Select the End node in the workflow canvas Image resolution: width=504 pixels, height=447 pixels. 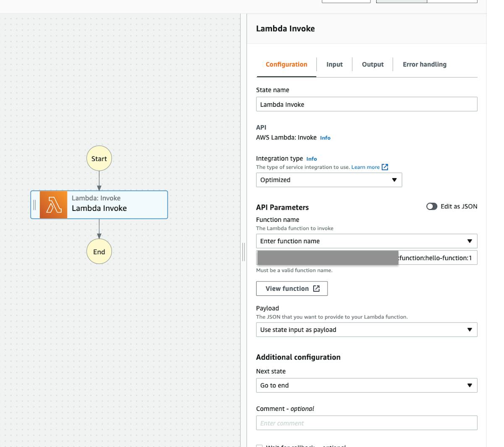point(99,251)
